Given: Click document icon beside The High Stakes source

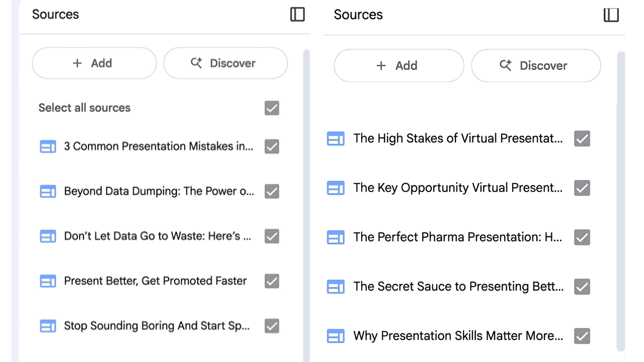Looking at the screenshot, I should point(336,139).
